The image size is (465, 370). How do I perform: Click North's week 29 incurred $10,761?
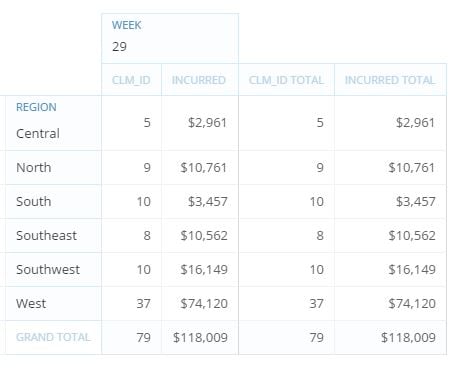(204, 168)
